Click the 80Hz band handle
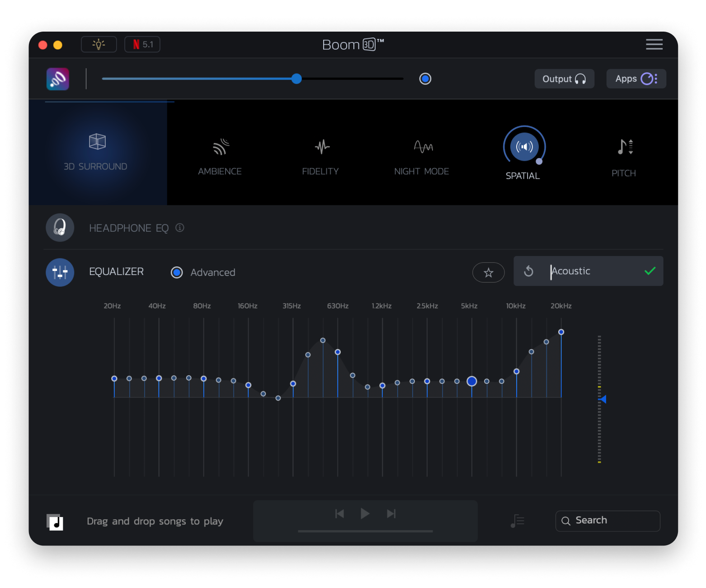 pyautogui.click(x=204, y=378)
